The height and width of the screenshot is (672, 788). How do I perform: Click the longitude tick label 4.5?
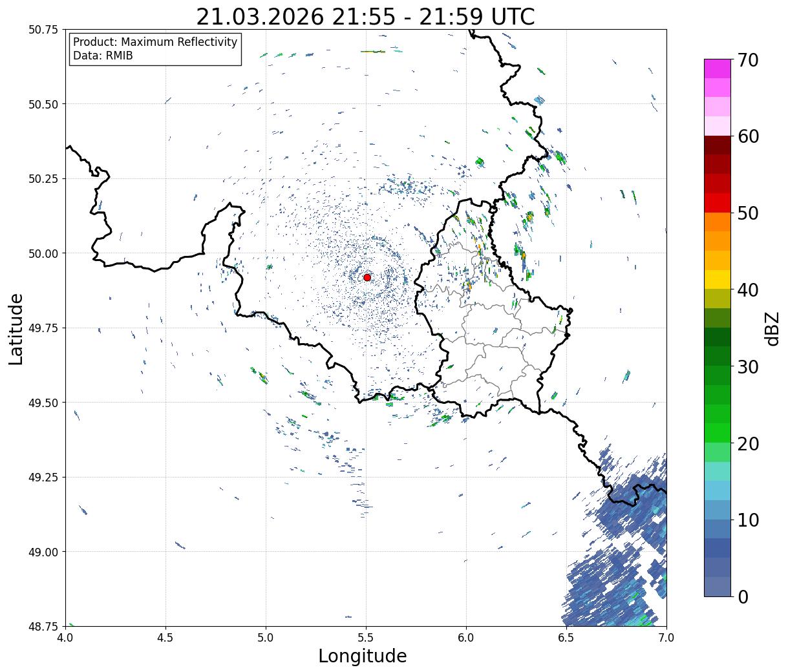(x=165, y=638)
